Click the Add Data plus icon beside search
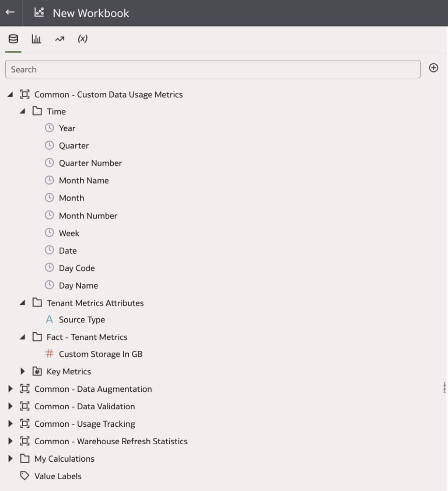Image resolution: width=448 pixels, height=491 pixels. [x=434, y=68]
